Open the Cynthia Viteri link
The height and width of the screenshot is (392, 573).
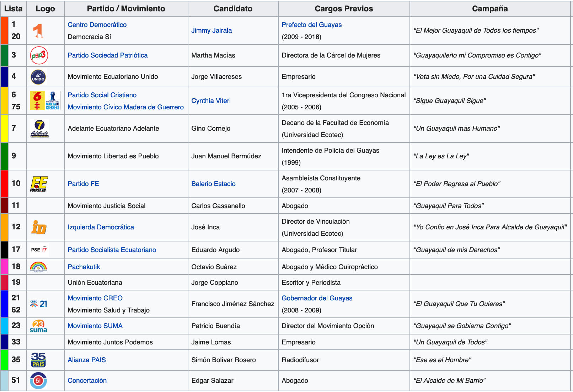211,101
